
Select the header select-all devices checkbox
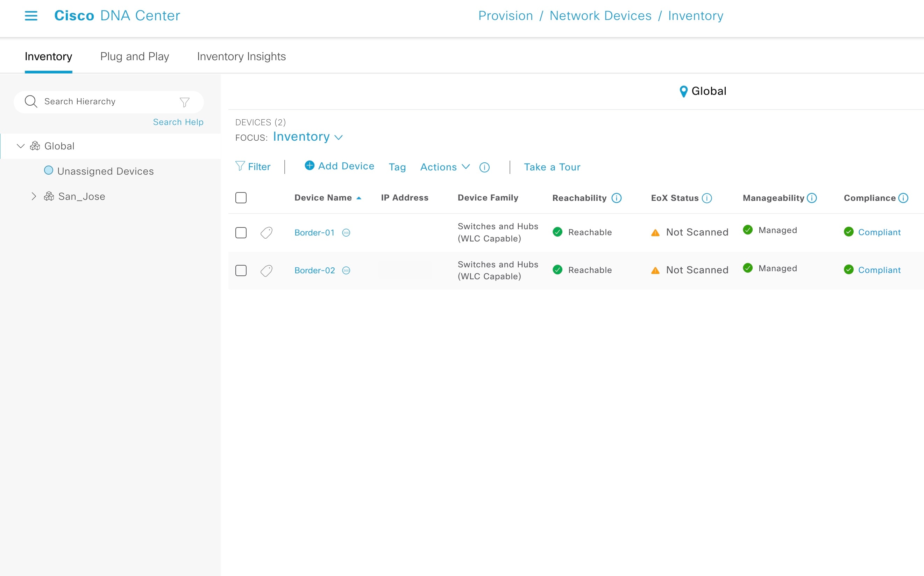click(x=241, y=197)
